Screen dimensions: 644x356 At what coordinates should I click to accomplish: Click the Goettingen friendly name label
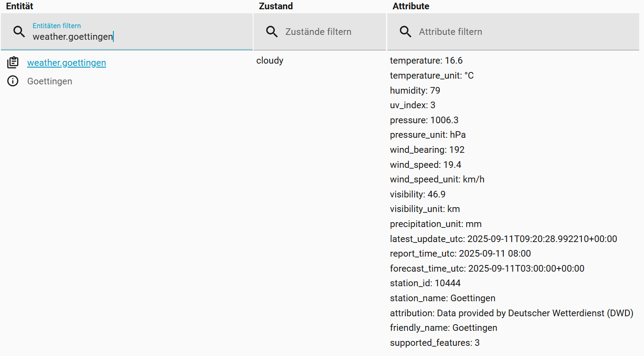tap(49, 81)
